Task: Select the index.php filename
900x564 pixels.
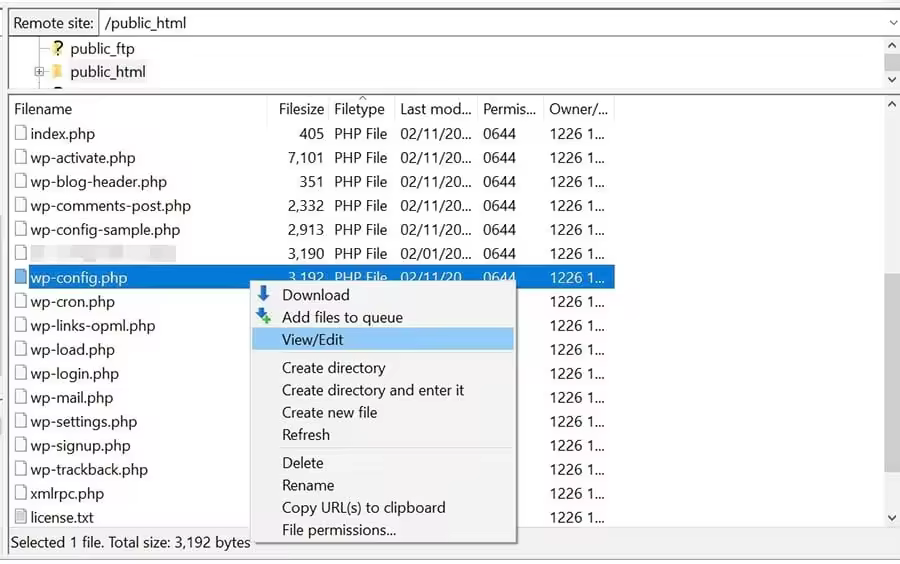Action: 63,134
